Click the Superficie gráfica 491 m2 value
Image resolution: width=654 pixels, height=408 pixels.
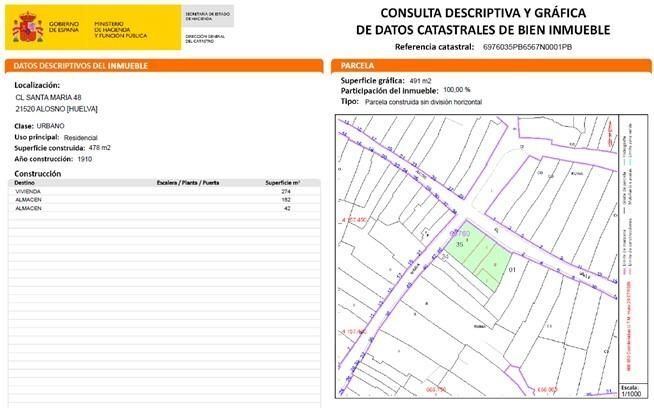422,79
